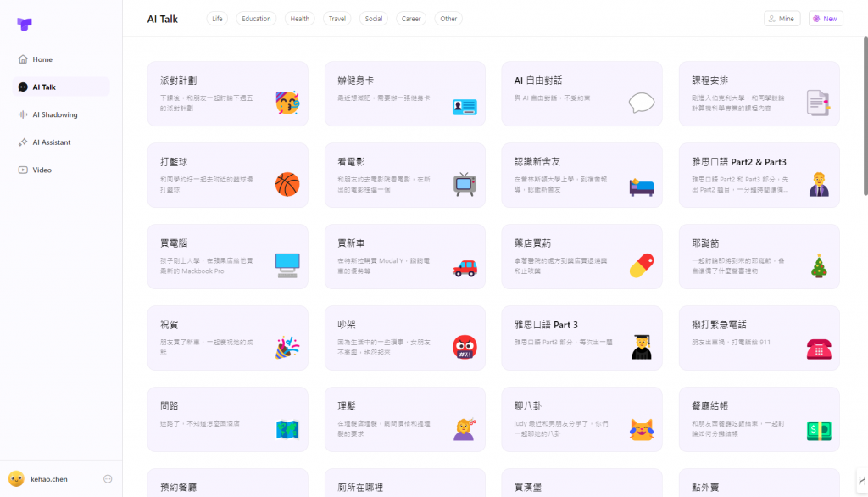Click the speech bubble icon on AI 自由對話

642,103
